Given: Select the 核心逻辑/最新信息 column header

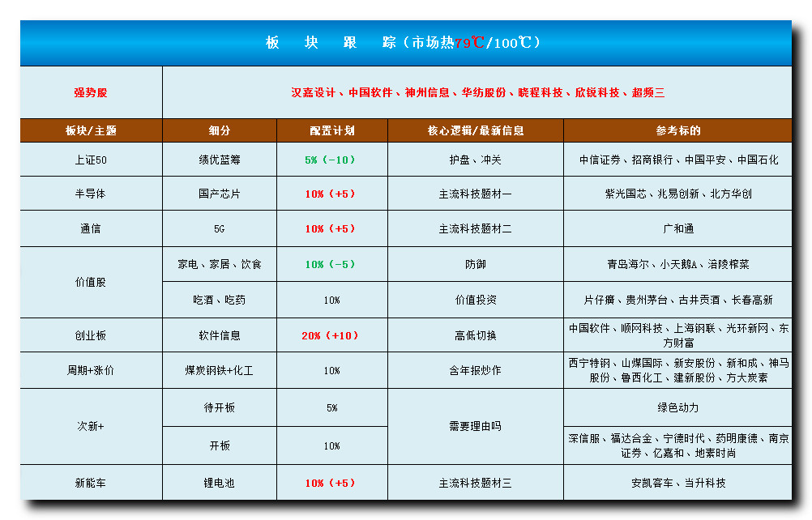Looking at the screenshot, I should 475,130.
